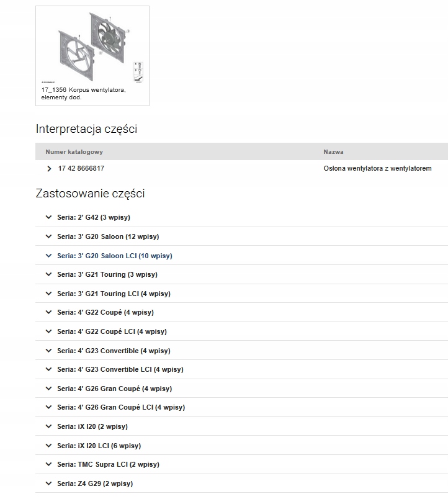The width and height of the screenshot is (448, 499).
Task: Expand Seria 4' G22 Coupé chevron
Action: 49,312
